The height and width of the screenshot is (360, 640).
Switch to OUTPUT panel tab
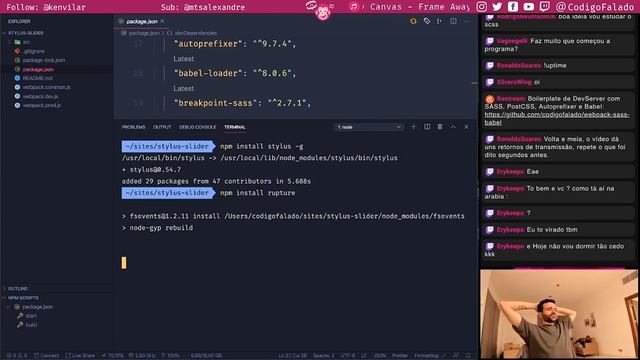[x=162, y=127]
